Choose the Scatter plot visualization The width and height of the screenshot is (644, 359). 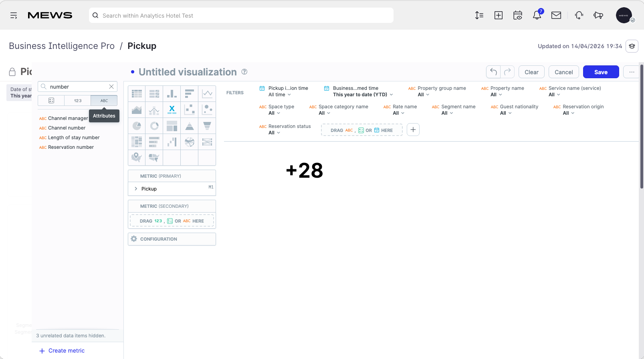190,110
